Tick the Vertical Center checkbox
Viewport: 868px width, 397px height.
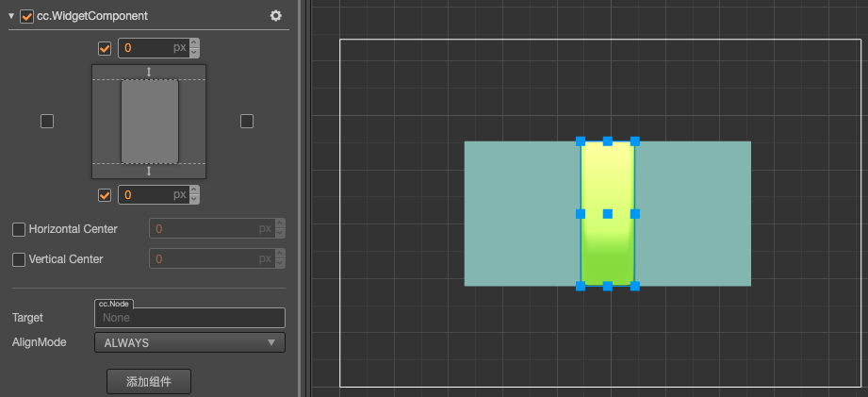pyautogui.click(x=19, y=258)
